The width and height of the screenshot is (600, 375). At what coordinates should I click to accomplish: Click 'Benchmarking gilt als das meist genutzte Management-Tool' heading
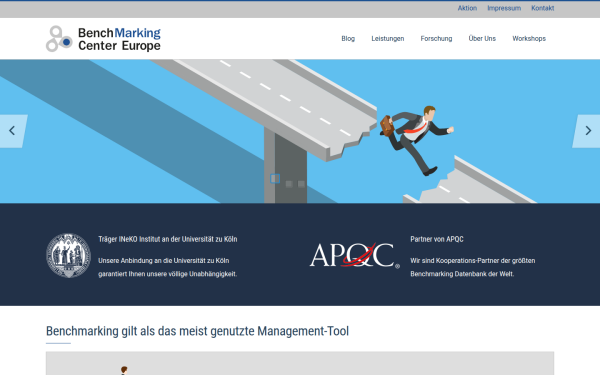pyautogui.click(x=197, y=331)
